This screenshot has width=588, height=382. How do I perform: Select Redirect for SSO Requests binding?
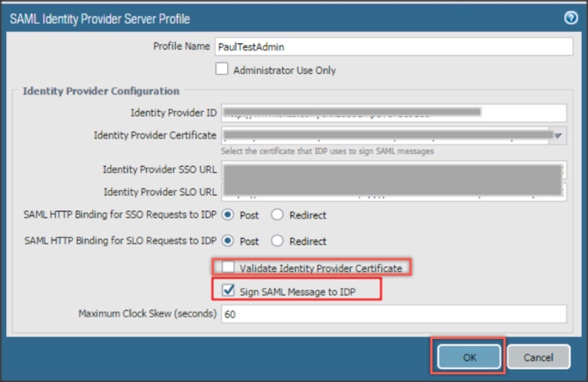coord(278,215)
